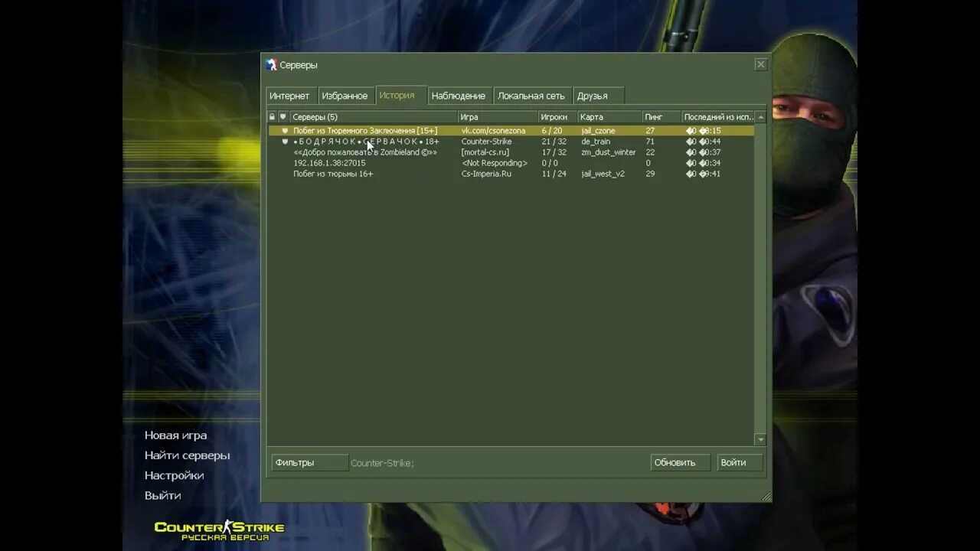Viewport: 980px width, 551px height.
Task: Sort by Игроки column header
Action: (x=557, y=117)
